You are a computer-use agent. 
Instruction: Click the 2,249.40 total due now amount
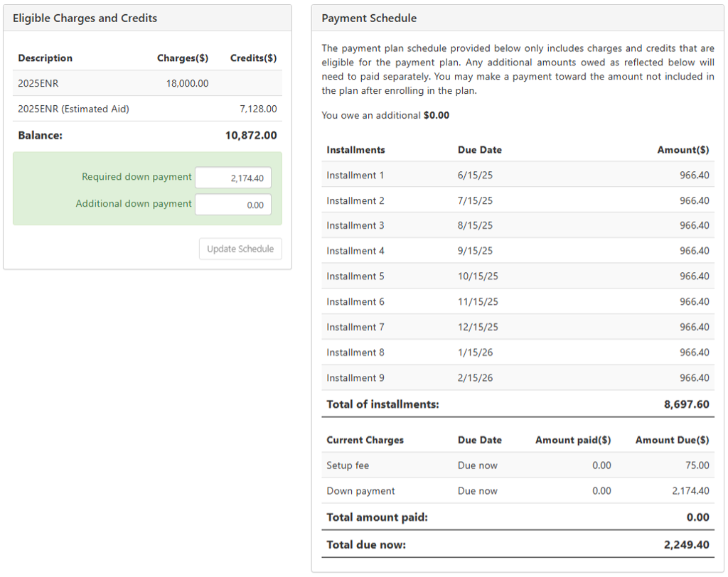(x=686, y=545)
